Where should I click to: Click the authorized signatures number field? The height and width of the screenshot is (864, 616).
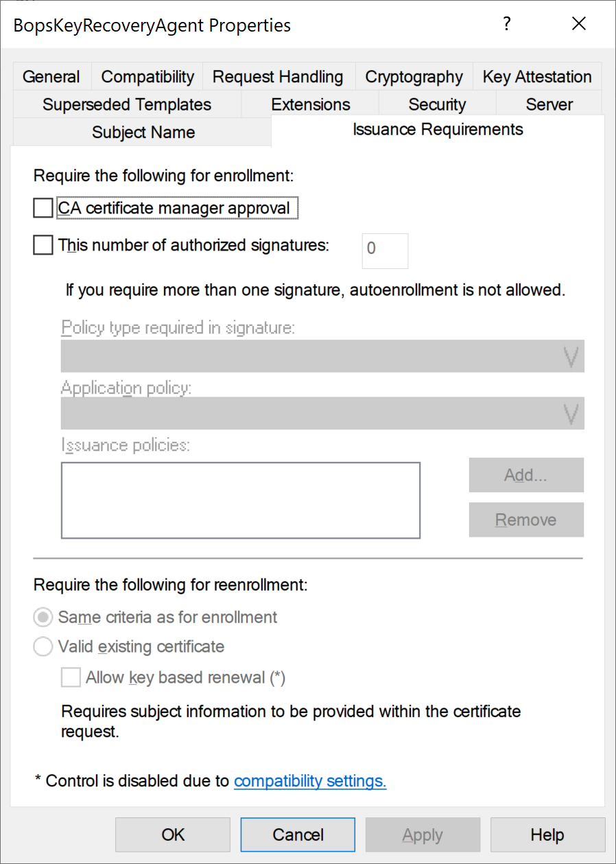[385, 250]
